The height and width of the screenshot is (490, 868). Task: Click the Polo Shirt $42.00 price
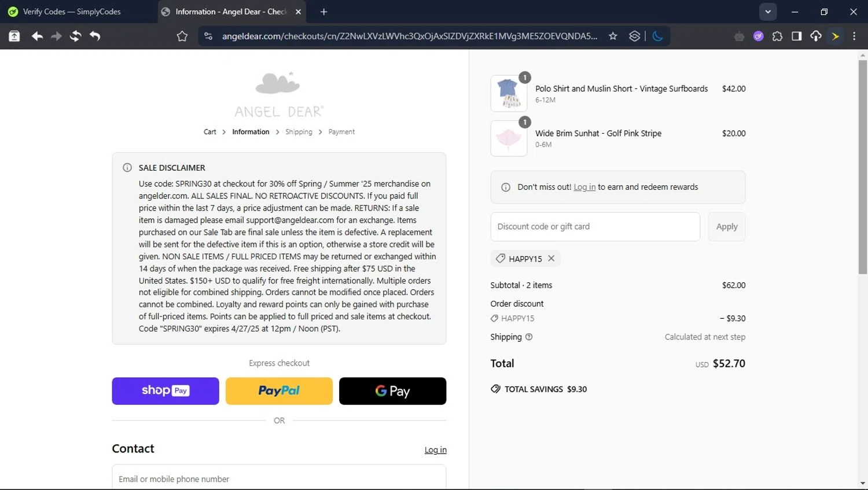(x=734, y=89)
